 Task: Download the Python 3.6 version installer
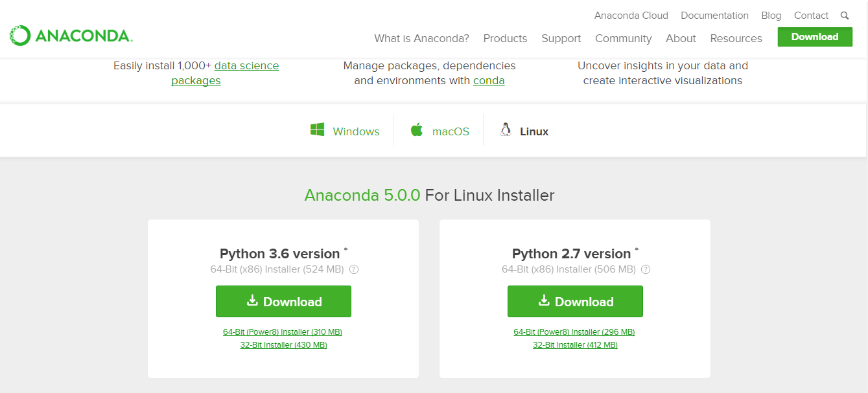tap(283, 302)
